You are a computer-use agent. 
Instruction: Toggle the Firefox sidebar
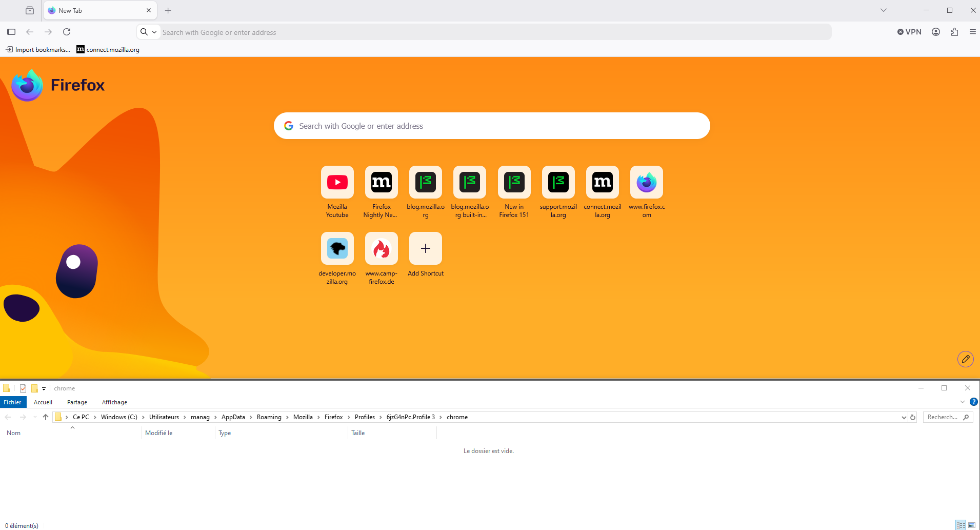coord(11,32)
